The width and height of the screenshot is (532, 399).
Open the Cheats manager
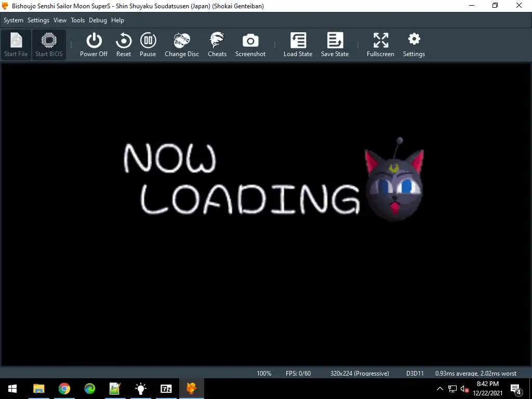217,45
